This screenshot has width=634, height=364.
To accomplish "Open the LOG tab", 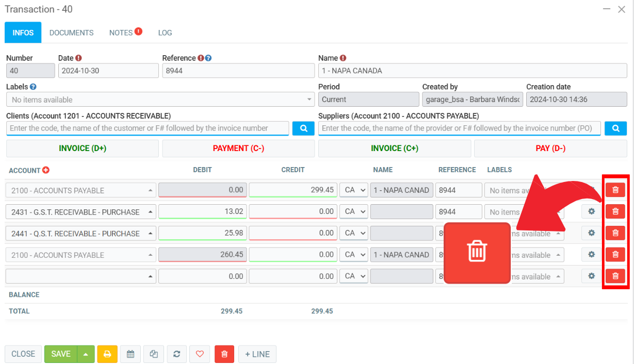I will pyautogui.click(x=165, y=32).
